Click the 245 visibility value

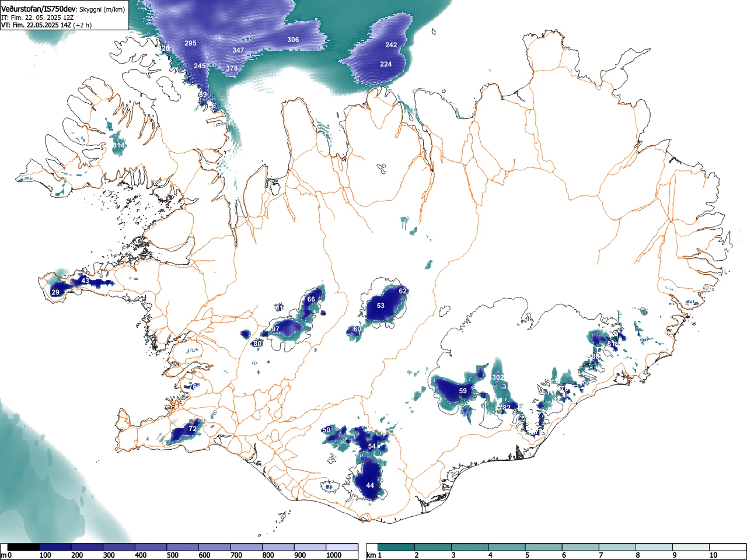tap(200, 66)
